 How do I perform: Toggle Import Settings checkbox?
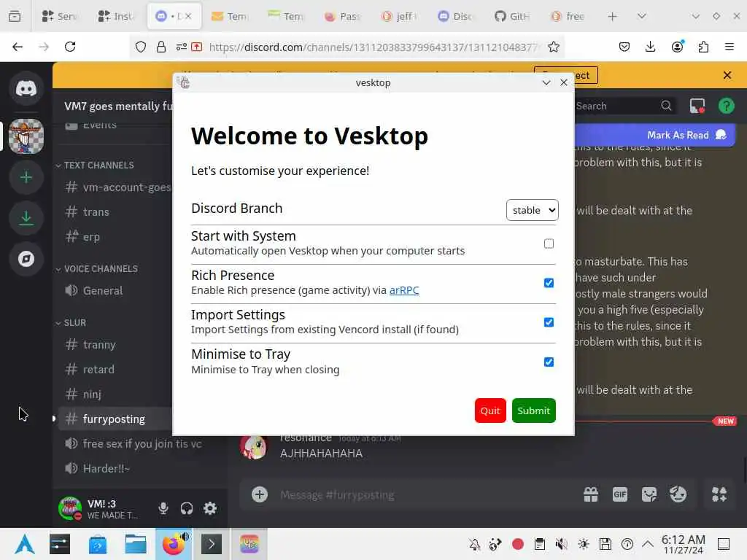click(x=549, y=322)
